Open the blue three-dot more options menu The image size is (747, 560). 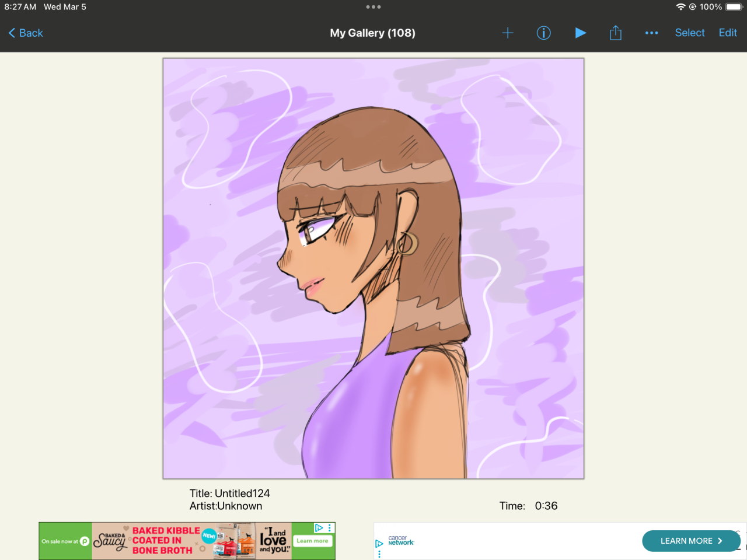[x=651, y=33]
